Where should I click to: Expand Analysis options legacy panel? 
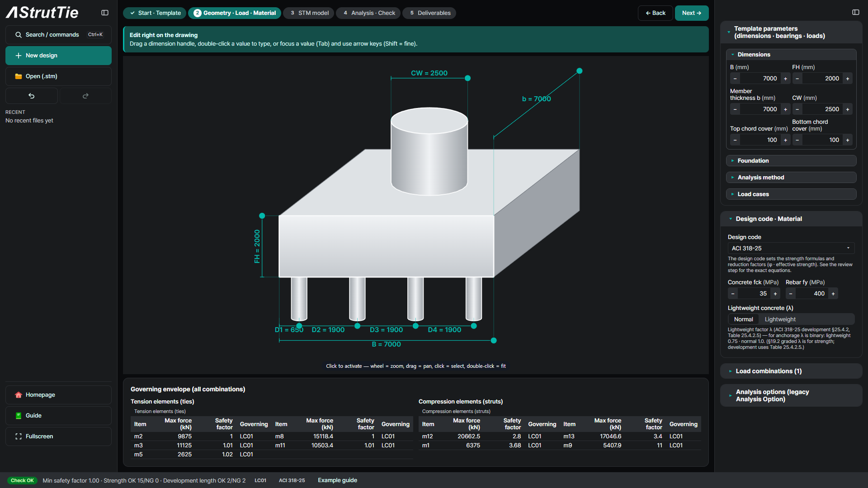point(791,396)
